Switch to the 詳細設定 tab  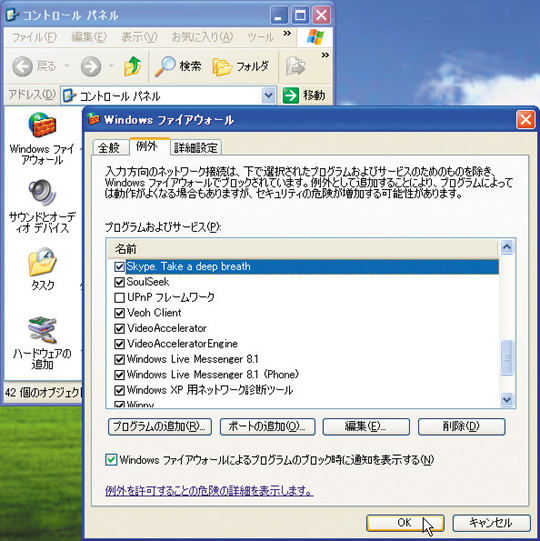pos(196,148)
